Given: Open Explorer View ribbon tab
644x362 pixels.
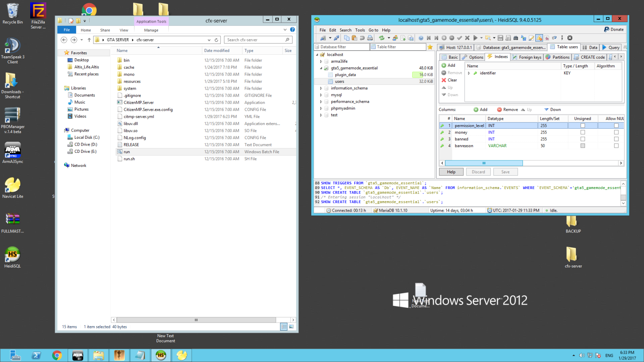Looking at the screenshot, I should coord(124,30).
